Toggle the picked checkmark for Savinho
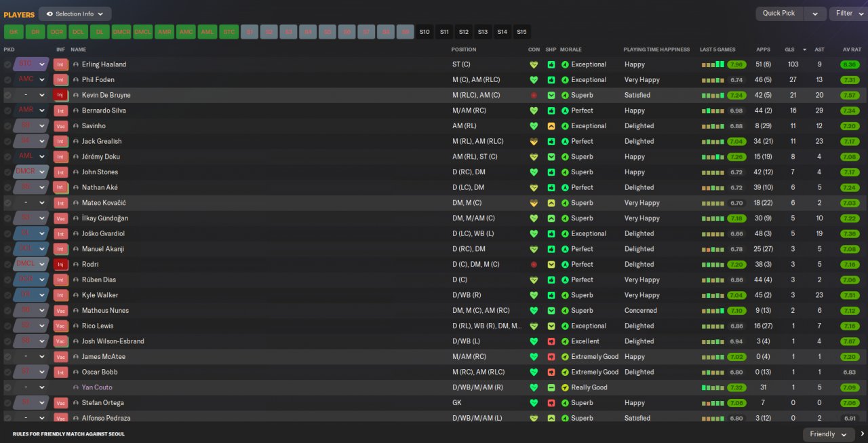Viewport: 868px width, 443px height. [7, 126]
